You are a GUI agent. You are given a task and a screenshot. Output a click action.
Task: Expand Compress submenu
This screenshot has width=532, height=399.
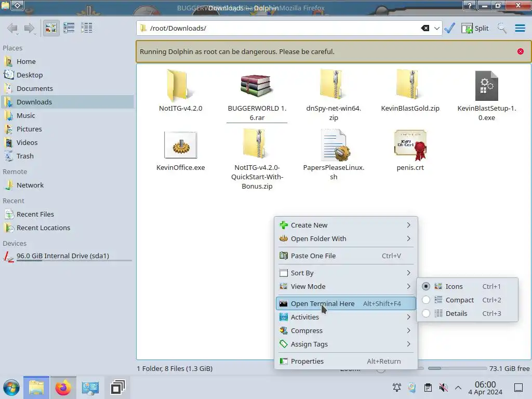[345, 331]
